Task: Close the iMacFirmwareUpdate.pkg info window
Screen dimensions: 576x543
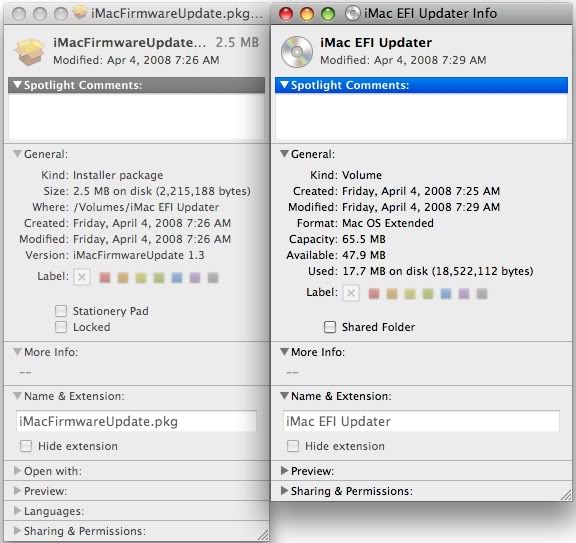Action: pos(19,14)
